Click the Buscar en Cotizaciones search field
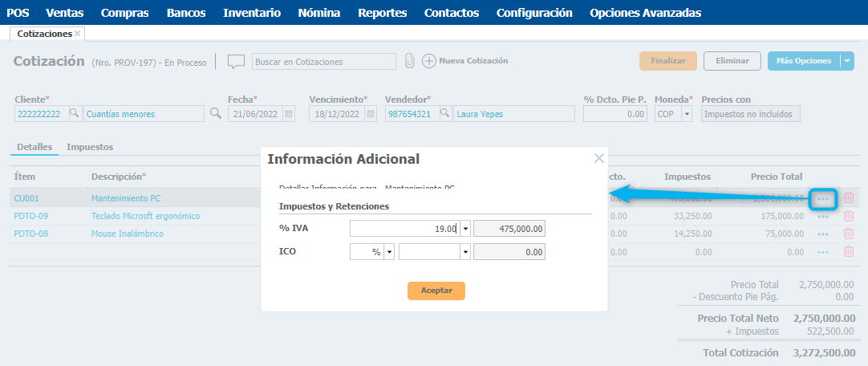The height and width of the screenshot is (366, 868). [324, 62]
